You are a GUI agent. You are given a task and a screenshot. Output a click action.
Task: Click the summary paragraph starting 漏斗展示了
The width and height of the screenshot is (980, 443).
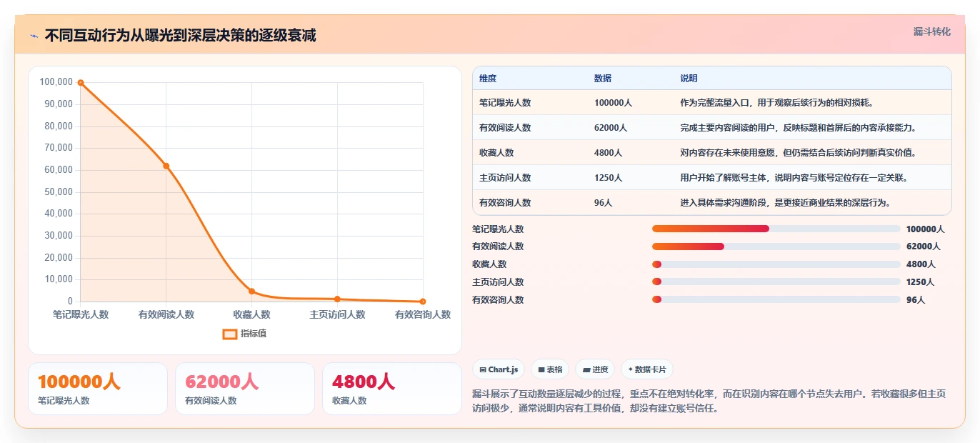pos(709,401)
